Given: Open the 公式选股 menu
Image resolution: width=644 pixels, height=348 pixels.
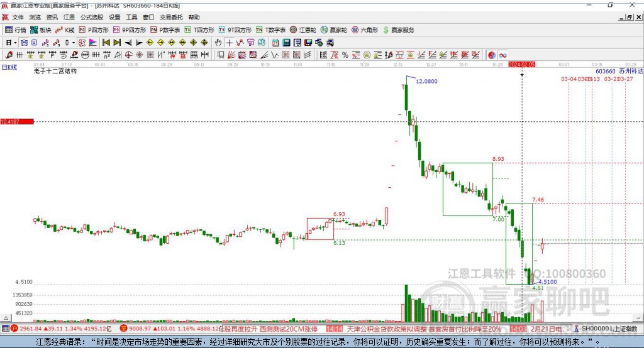Looking at the screenshot, I should [92, 17].
